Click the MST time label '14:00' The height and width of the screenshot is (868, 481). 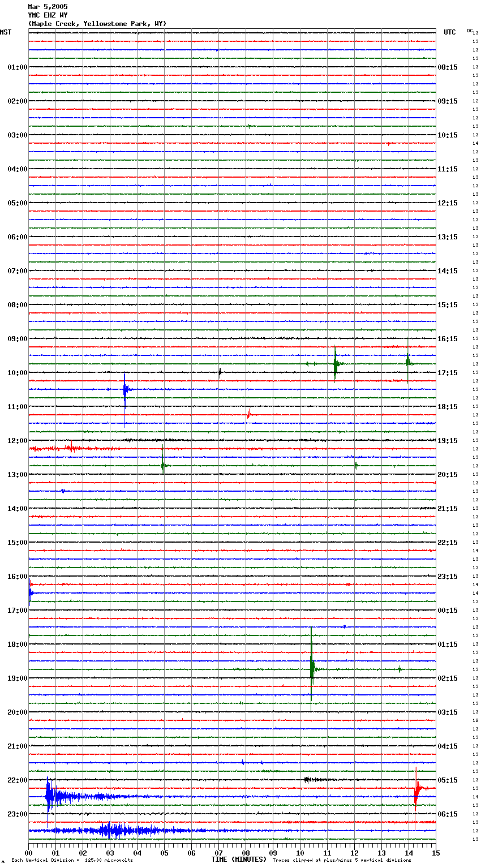coord(18,509)
